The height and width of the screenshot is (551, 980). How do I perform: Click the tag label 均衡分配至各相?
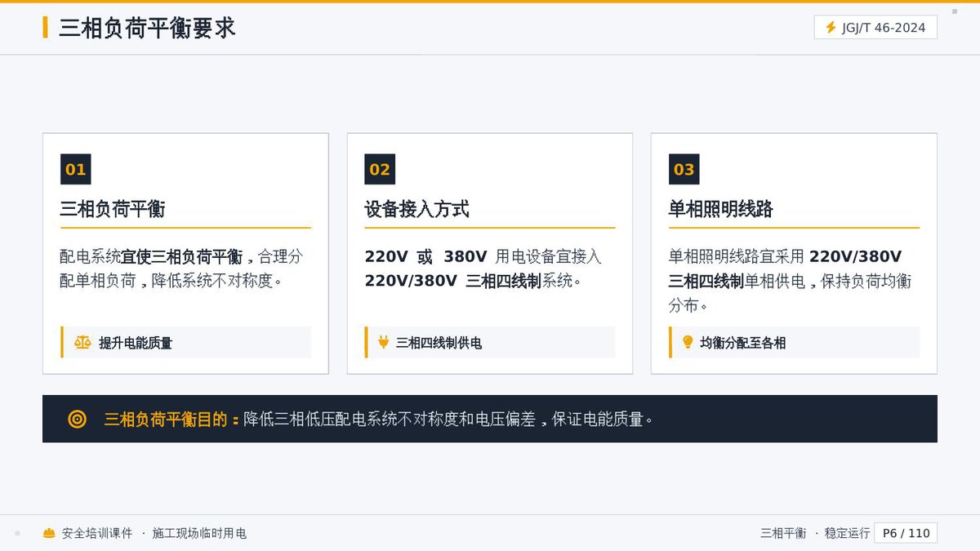(x=743, y=343)
